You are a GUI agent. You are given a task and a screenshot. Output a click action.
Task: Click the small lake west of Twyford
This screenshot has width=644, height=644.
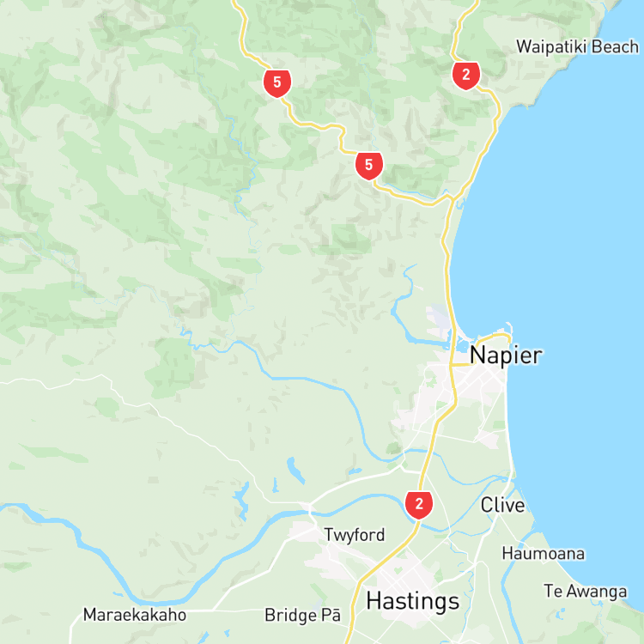point(295,470)
